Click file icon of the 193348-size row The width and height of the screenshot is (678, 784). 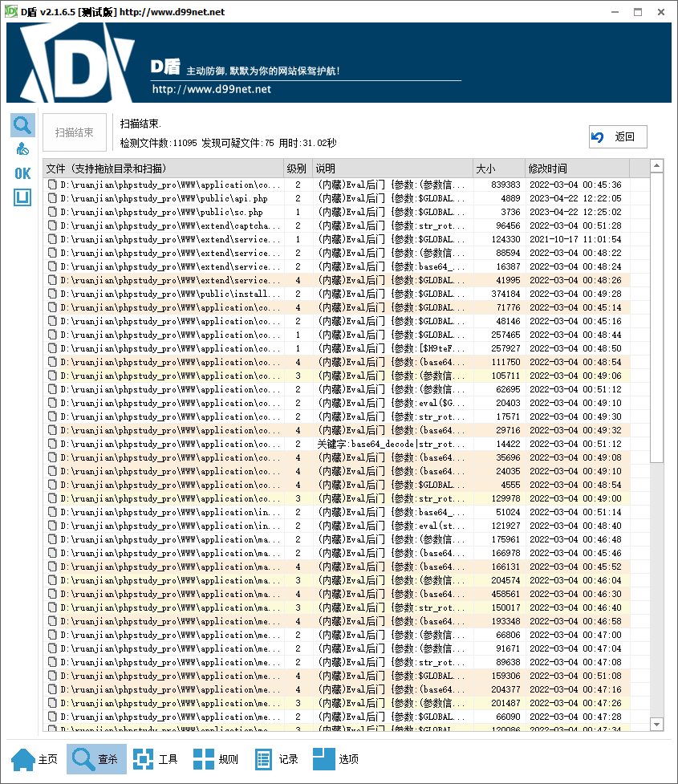point(52,621)
